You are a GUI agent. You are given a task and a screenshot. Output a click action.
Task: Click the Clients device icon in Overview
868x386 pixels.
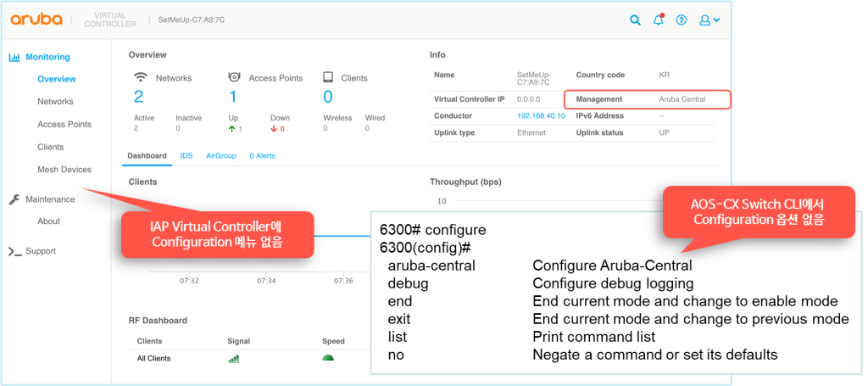coord(328,78)
